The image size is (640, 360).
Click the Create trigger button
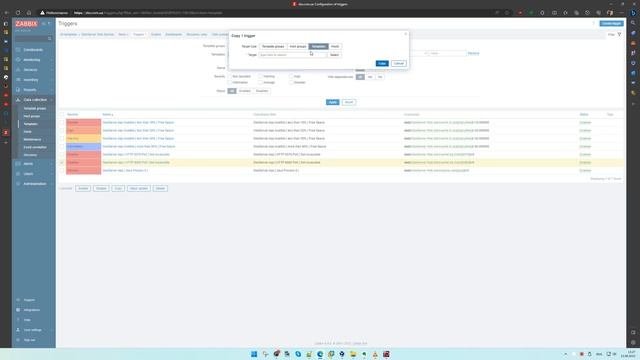611,24
